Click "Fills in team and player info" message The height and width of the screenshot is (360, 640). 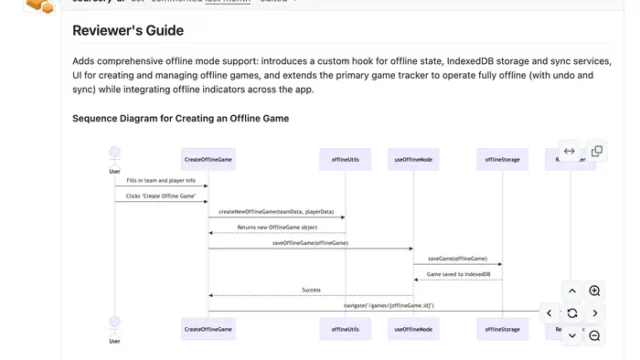click(x=161, y=180)
